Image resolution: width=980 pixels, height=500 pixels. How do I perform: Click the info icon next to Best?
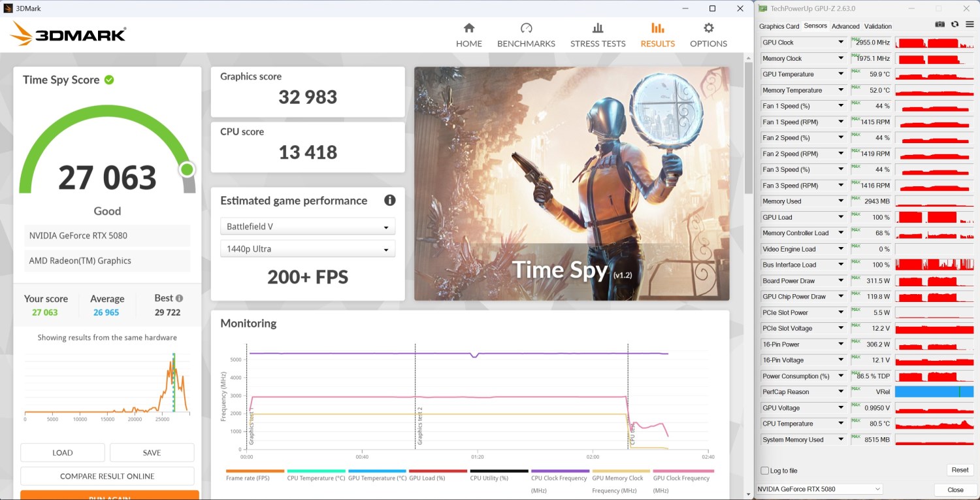point(179,298)
